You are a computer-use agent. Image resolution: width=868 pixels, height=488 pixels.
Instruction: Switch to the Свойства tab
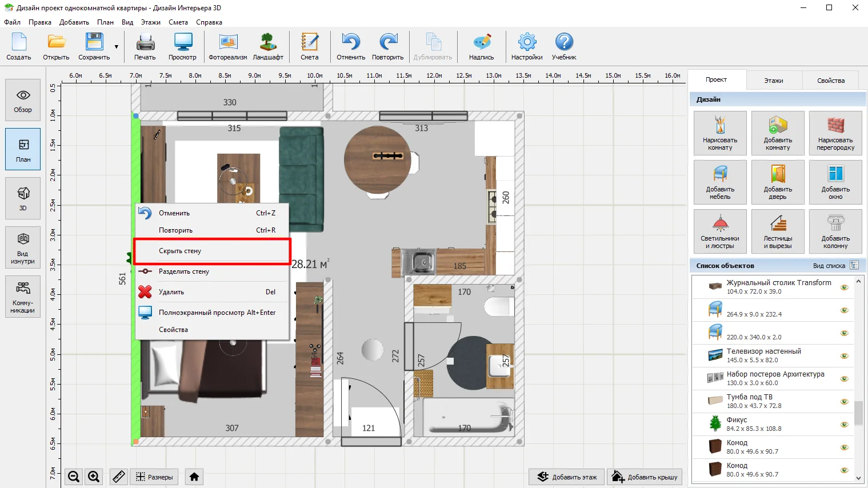click(x=830, y=81)
